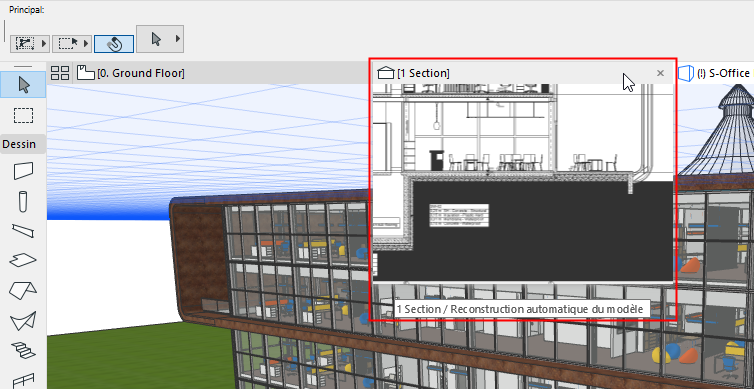
Task: Select the Marquee tool in the toolbox
Action: click(23, 116)
